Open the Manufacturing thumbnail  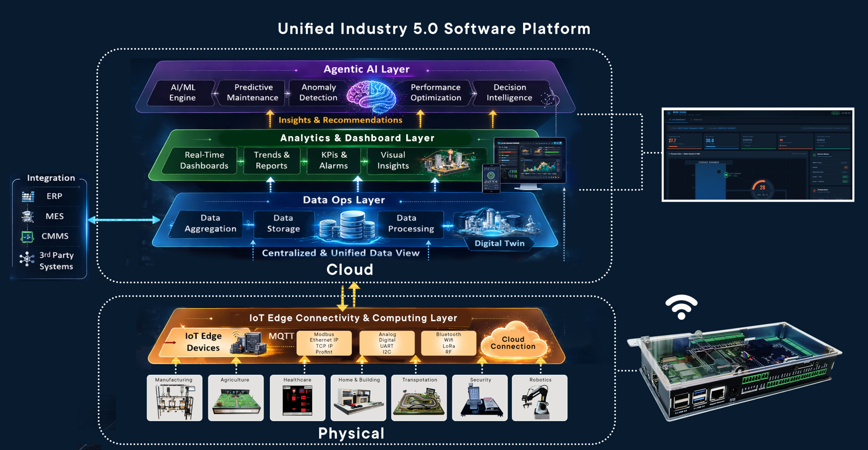click(174, 397)
